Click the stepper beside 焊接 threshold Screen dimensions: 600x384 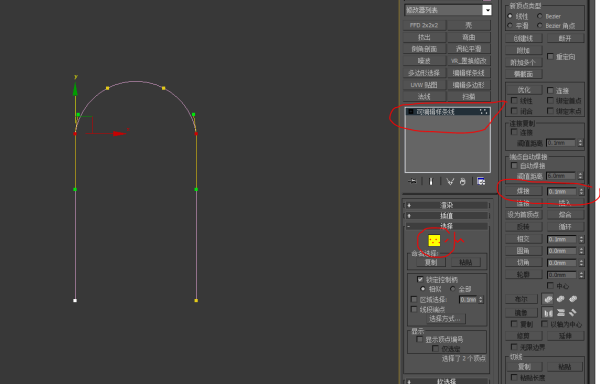(581, 191)
